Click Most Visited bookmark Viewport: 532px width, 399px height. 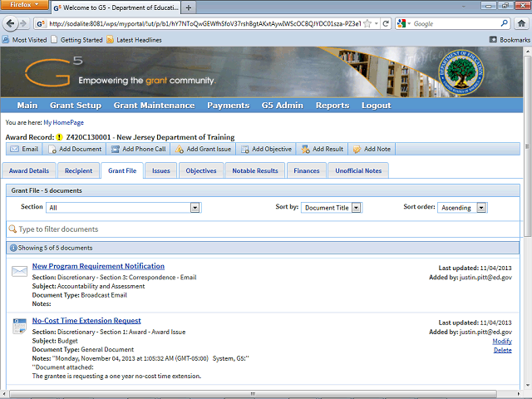click(24, 40)
